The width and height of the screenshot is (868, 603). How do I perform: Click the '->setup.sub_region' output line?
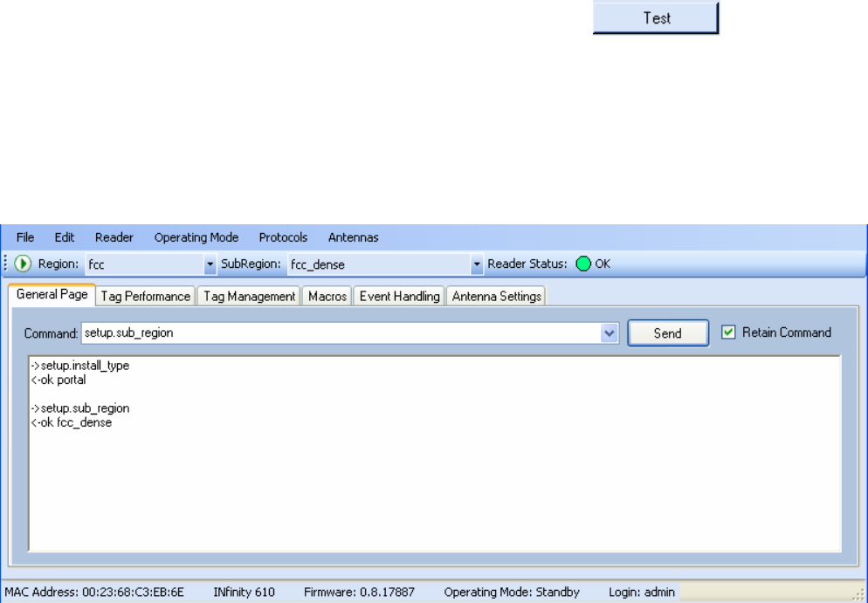click(x=80, y=408)
